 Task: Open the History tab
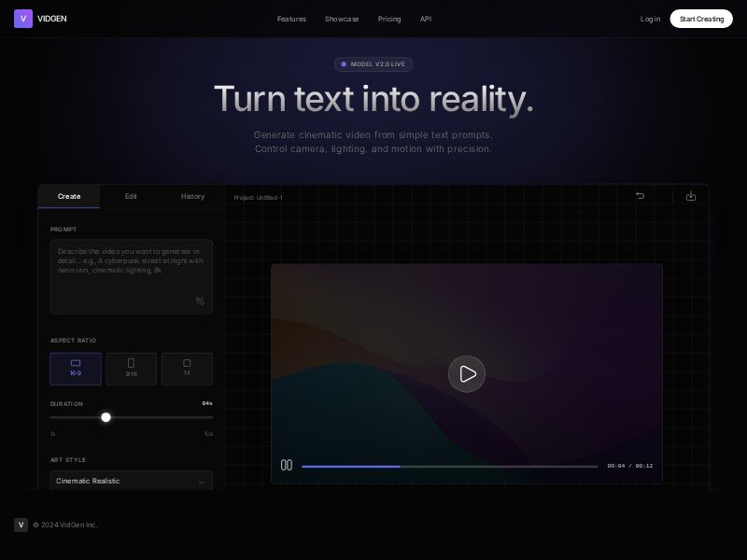coord(192,196)
